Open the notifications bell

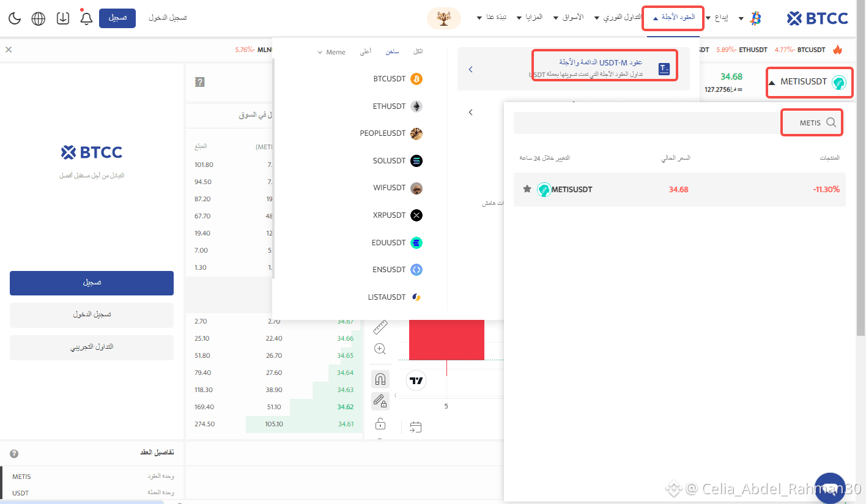(86, 18)
